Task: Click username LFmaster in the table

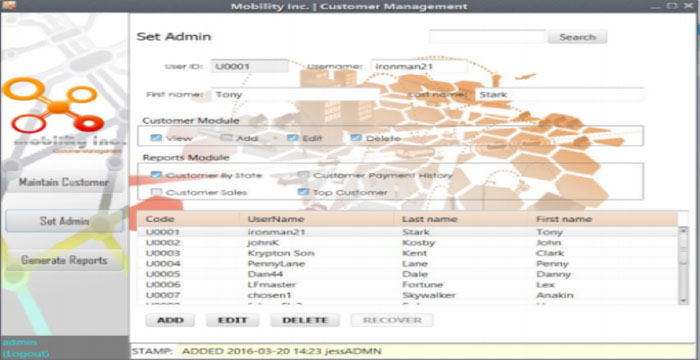Action: pos(272,285)
